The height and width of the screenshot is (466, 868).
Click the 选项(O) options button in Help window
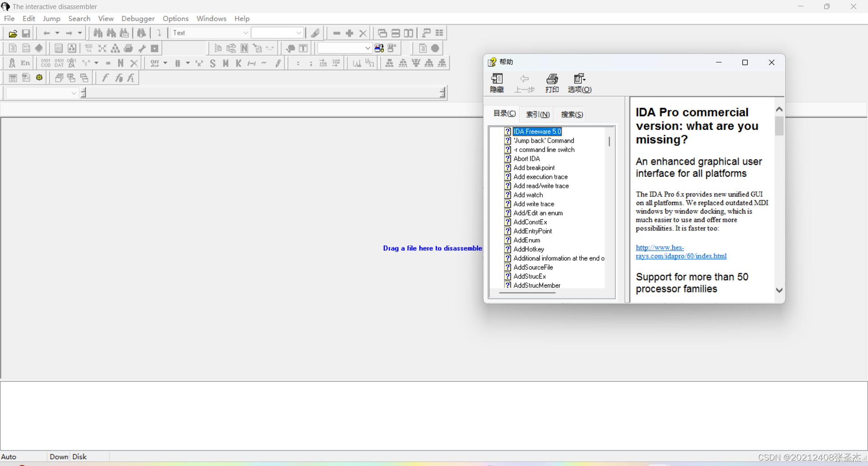580,84
